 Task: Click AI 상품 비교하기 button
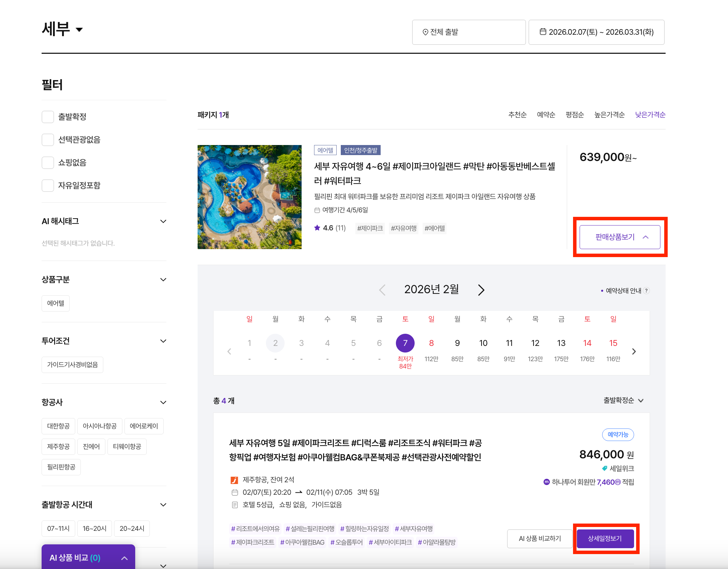pos(539,538)
